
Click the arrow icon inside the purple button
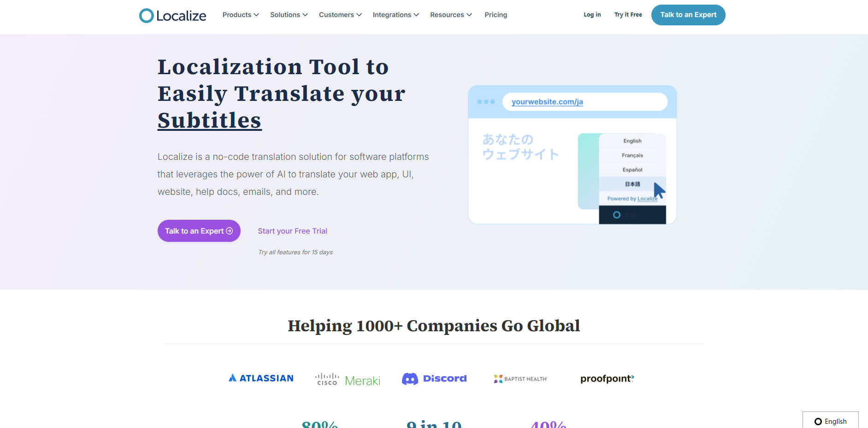[x=229, y=231]
